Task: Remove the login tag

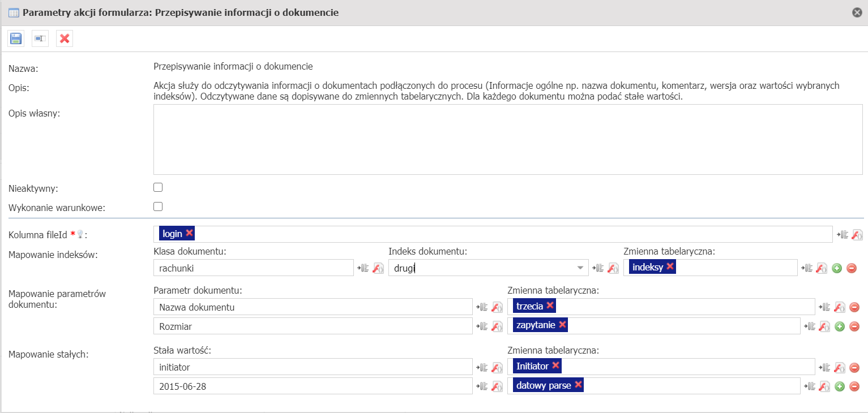Action: pyautogui.click(x=189, y=233)
